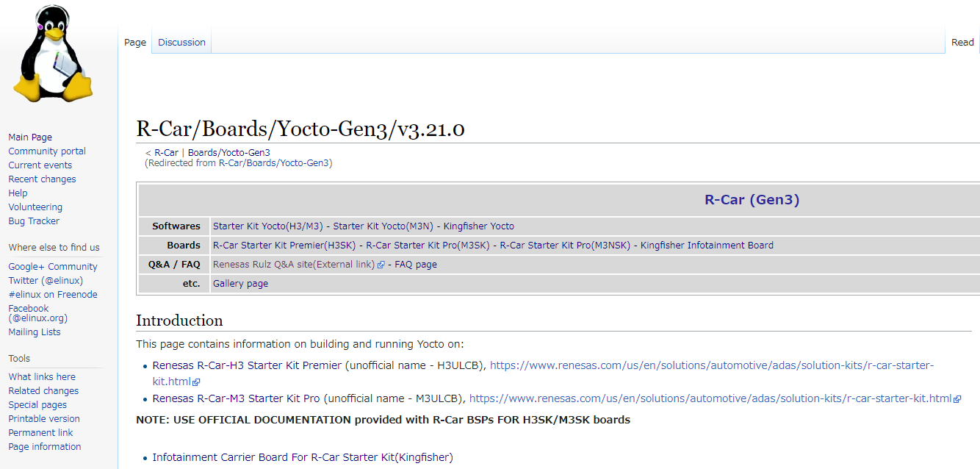Open the Gallery page link
The width and height of the screenshot is (980, 469).
[240, 284]
